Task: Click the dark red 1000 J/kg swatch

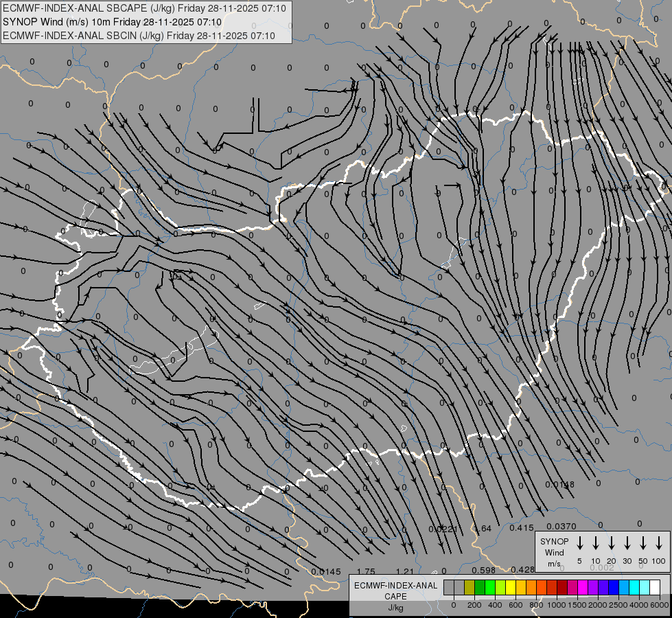Action: coord(562,587)
